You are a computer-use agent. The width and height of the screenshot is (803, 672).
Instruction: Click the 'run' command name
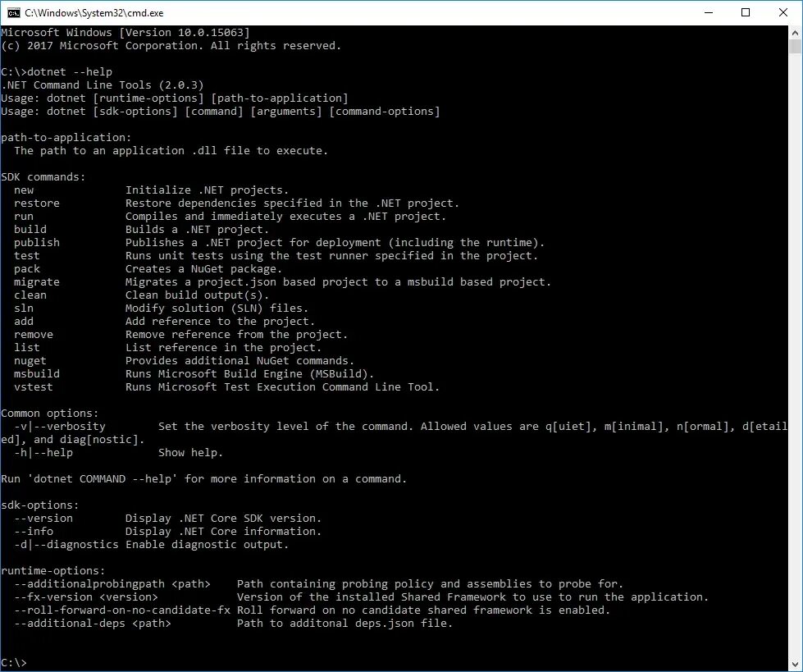pyautogui.click(x=24, y=217)
